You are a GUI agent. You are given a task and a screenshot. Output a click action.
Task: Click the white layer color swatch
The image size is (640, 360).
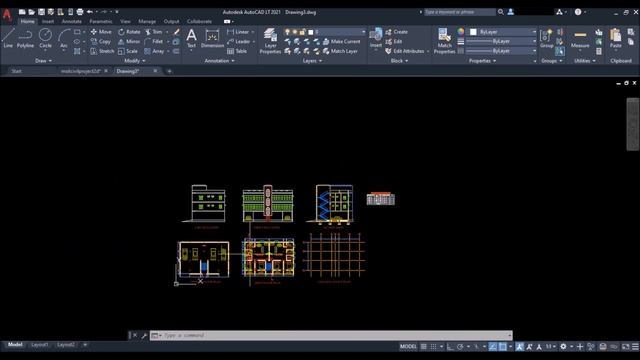[x=311, y=32]
